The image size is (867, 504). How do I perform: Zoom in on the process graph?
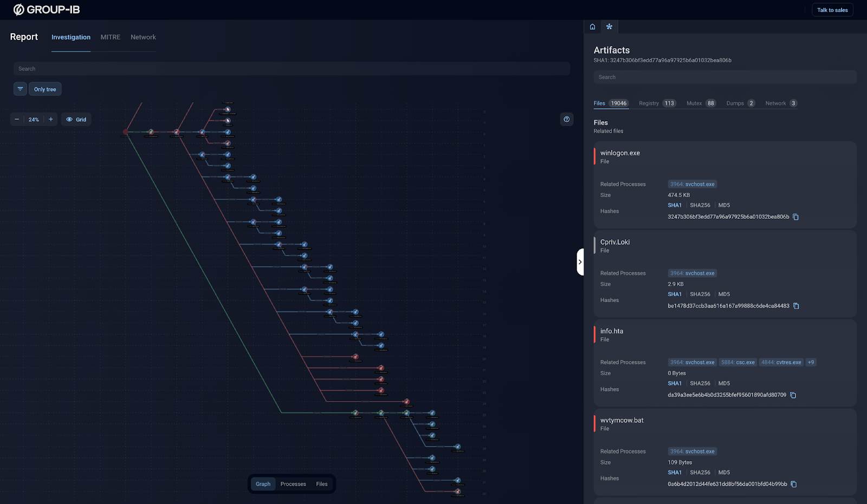50,119
